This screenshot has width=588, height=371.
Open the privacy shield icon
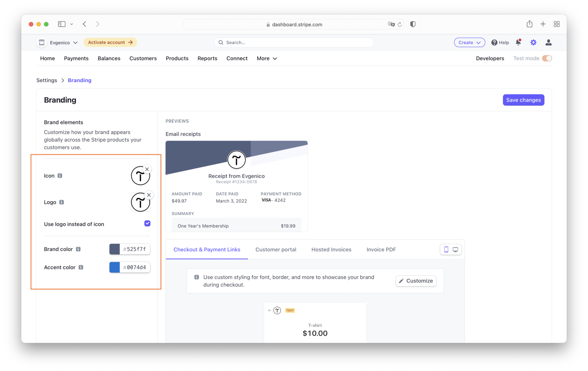pos(413,24)
